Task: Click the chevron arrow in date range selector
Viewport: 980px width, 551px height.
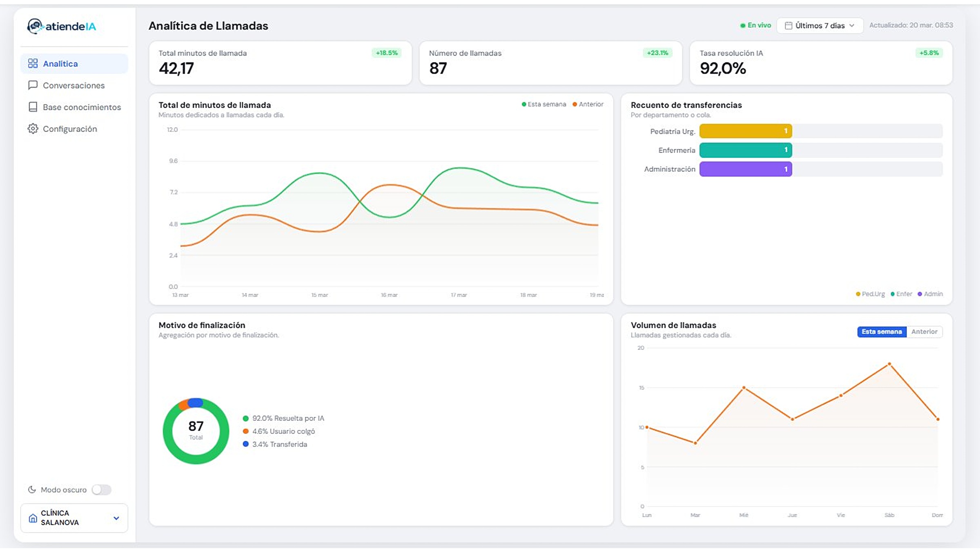Action: [852, 26]
